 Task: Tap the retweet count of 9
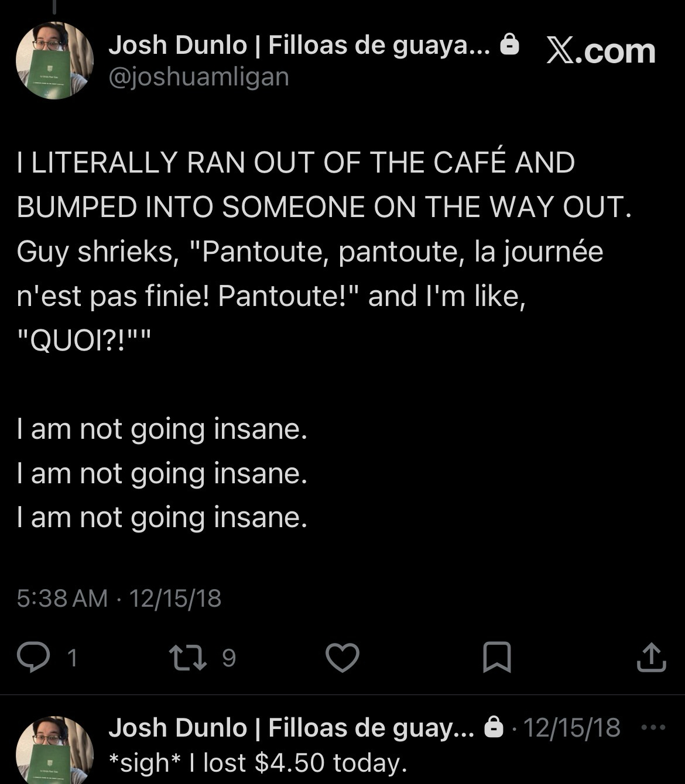click(229, 658)
